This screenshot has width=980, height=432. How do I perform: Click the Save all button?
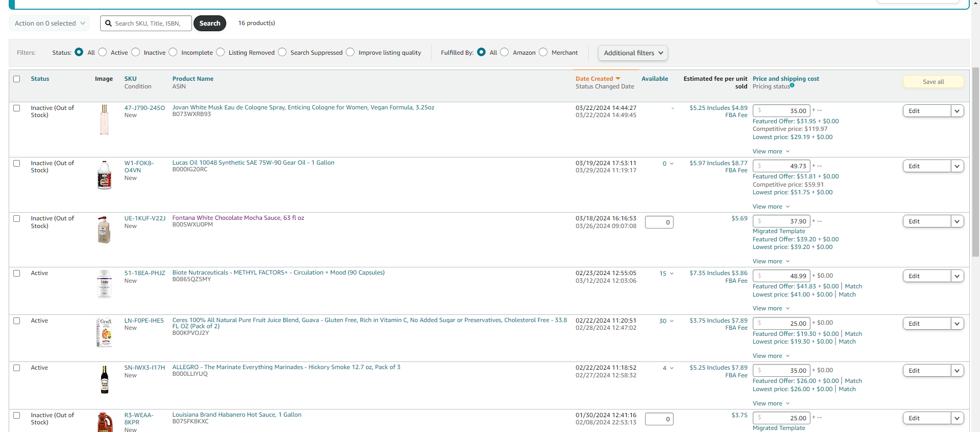(934, 82)
